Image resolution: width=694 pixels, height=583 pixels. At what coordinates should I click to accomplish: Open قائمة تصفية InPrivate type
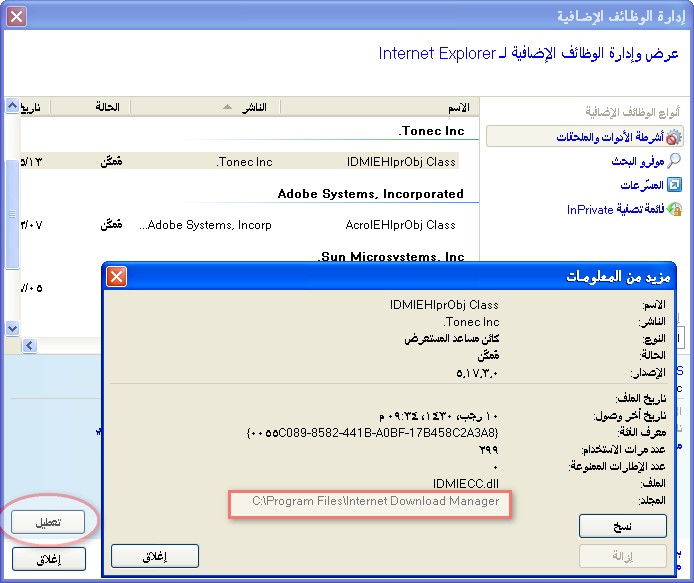click(x=615, y=209)
